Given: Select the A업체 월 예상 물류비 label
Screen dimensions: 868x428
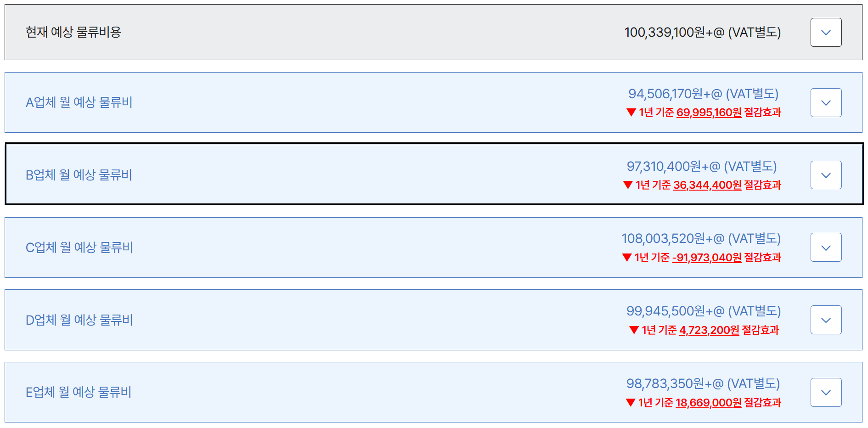Looking at the screenshot, I should tap(79, 102).
